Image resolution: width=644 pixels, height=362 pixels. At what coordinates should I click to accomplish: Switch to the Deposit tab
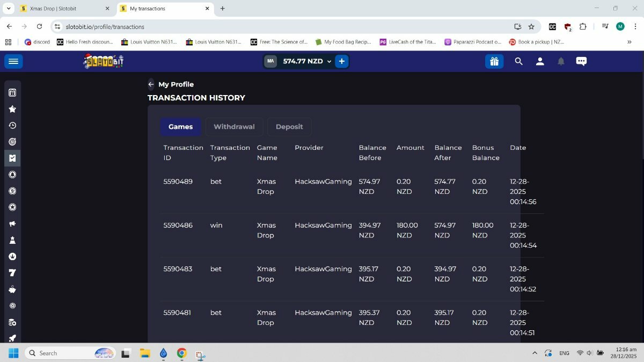[289, 127]
